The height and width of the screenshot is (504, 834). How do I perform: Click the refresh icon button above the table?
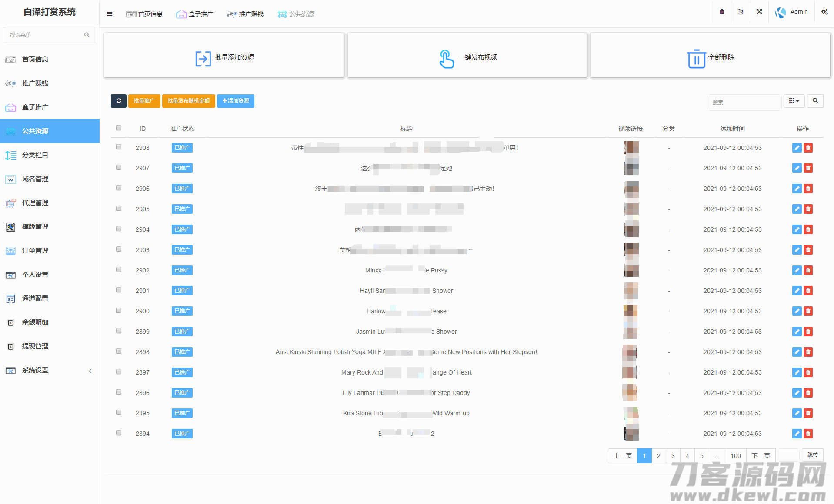[x=119, y=101]
